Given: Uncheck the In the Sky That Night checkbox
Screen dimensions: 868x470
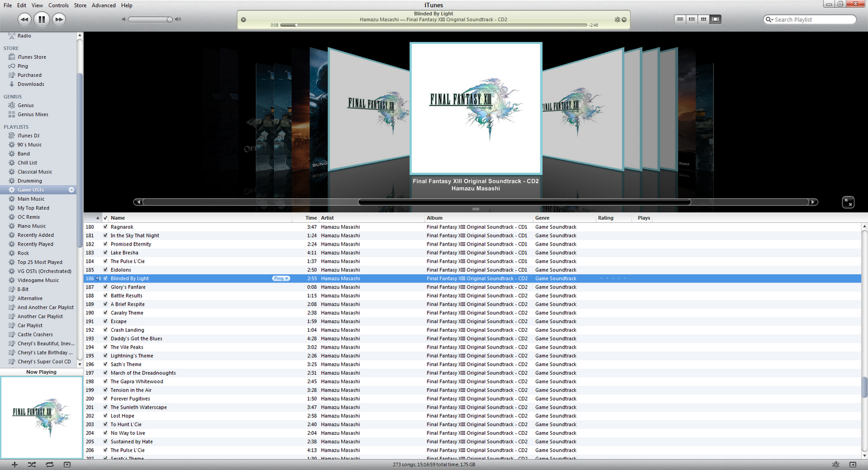Looking at the screenshot, I should click(x=105, y=236).
